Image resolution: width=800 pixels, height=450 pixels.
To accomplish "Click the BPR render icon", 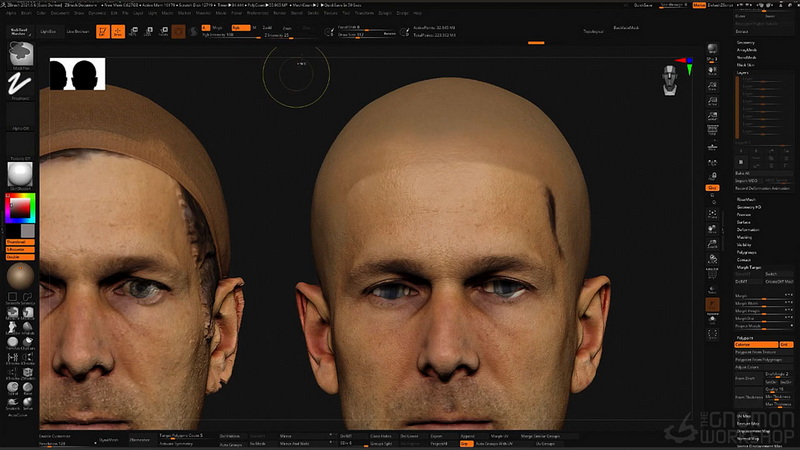I will pyautogui.click(x=712, y=49).
